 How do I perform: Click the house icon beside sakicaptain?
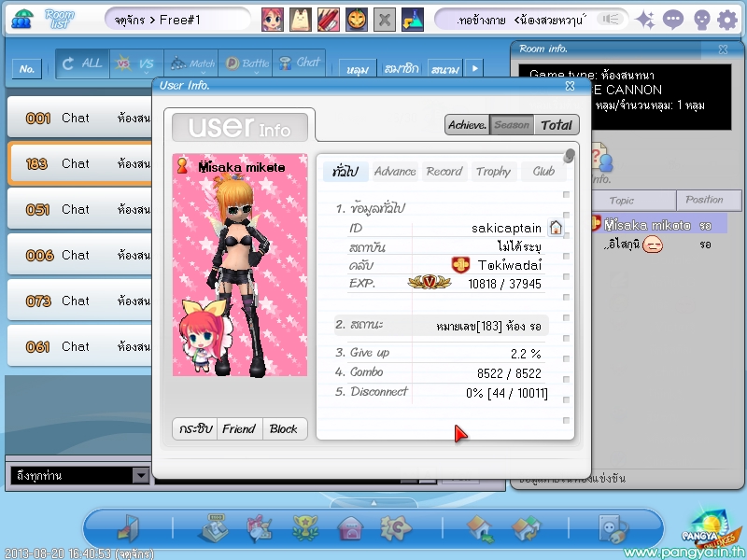click(x=556, y=228)
